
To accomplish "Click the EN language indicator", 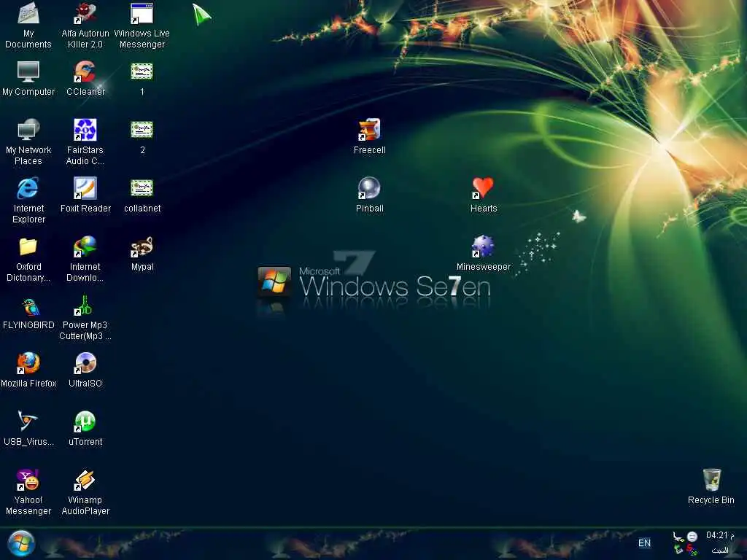I will 644,542.
